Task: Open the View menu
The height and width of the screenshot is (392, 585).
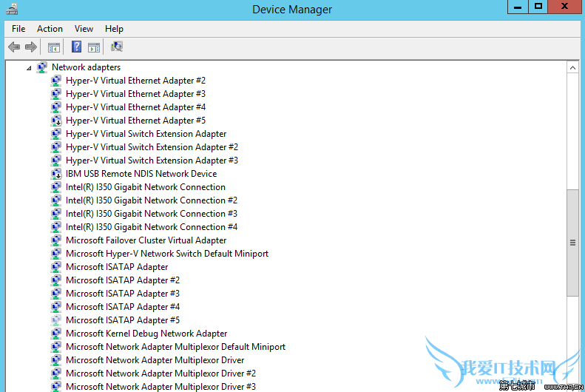Action: point(84,29)
